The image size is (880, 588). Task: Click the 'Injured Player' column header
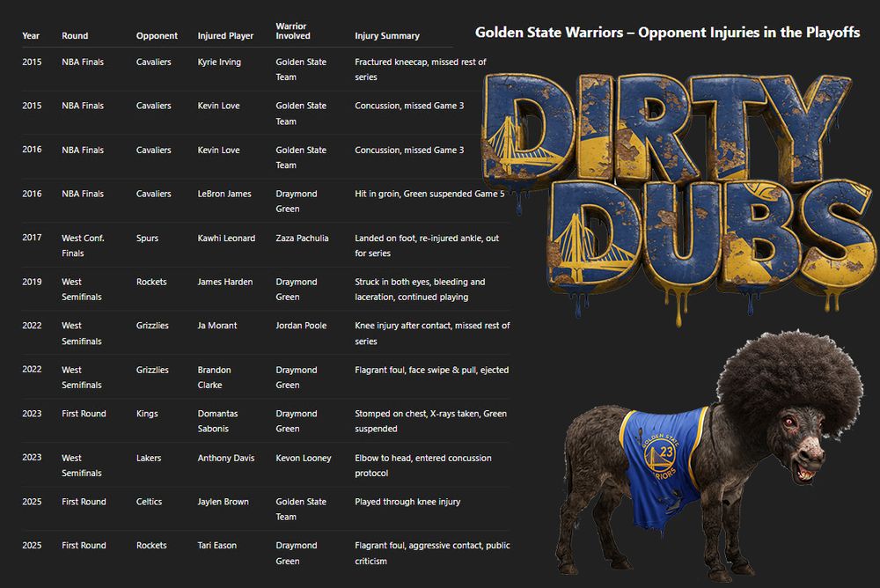coord(225,36)
